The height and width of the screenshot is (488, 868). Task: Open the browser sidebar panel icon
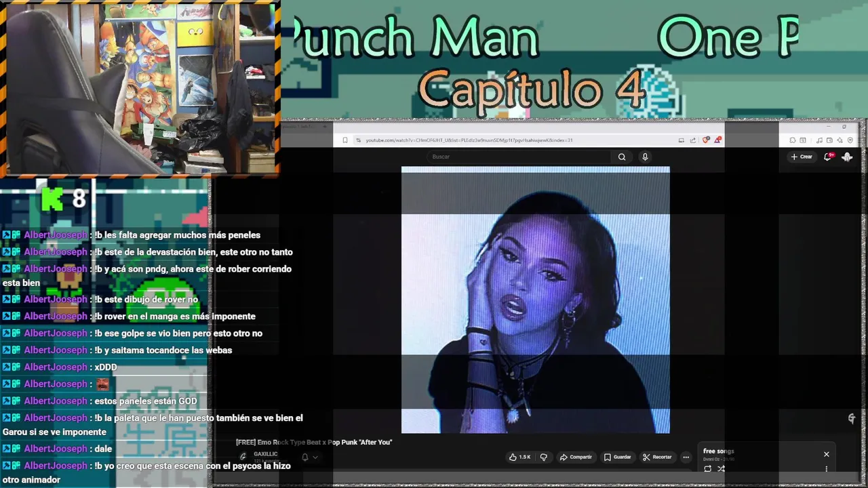tap(803, 140)
